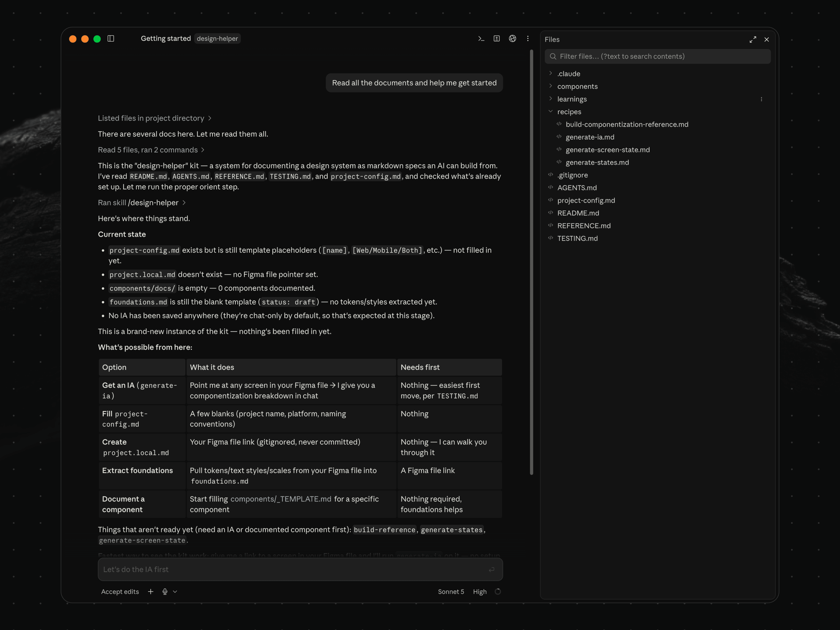Open REFERENCE.md in the file tree
The width and height of the screenshot is (840, 630).
584,226
